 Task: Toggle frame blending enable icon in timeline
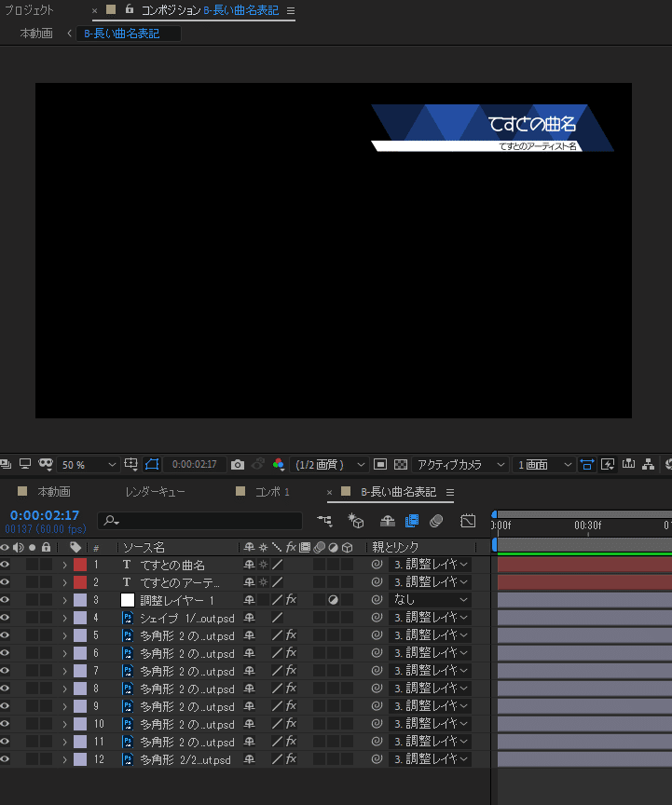point(412,521)
